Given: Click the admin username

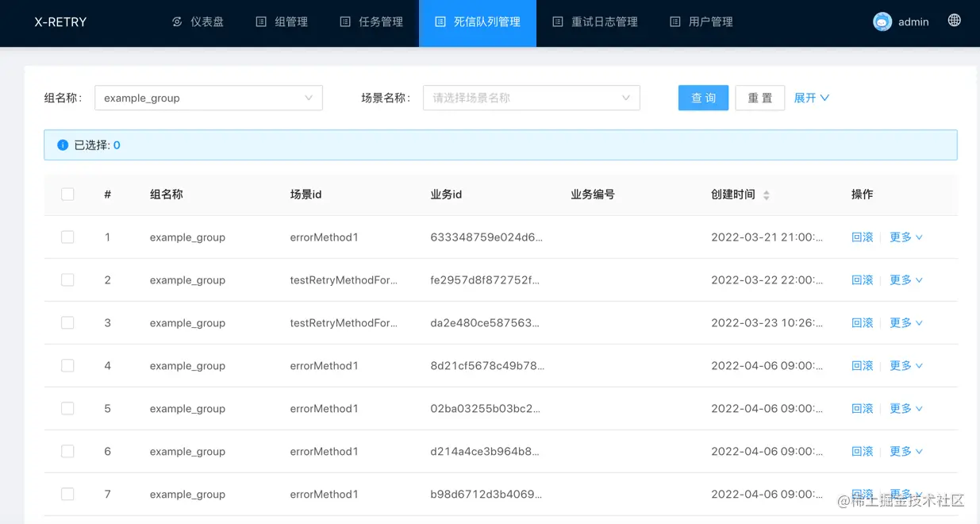Looking at the screenshot, I should tap(913, 22).
